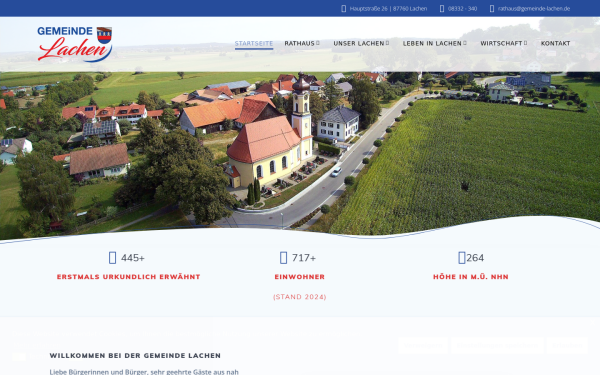Click the Gemeinde Lachen logo

[75, 44]
